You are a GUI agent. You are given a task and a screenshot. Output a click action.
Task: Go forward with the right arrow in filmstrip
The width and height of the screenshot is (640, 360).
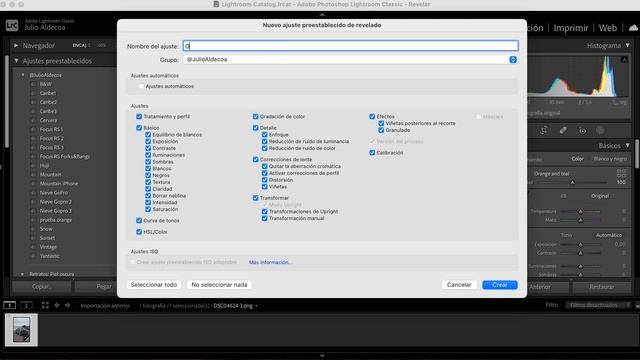67,305
